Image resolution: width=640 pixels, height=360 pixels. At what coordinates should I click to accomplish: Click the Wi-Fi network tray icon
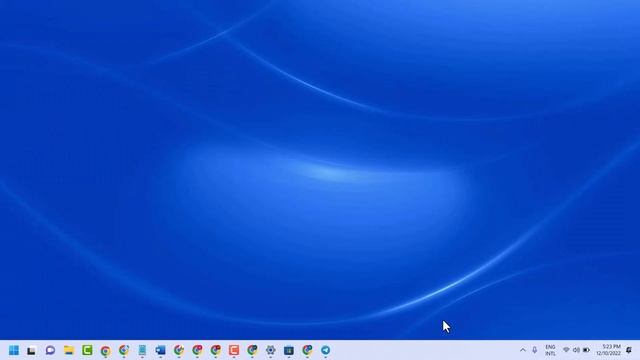[x=566, y=350]
